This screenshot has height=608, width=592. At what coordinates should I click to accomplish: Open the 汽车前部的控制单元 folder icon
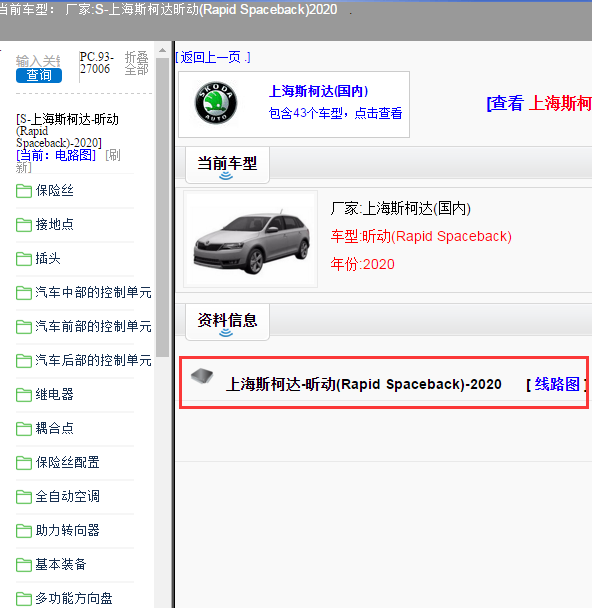(24, 327)
